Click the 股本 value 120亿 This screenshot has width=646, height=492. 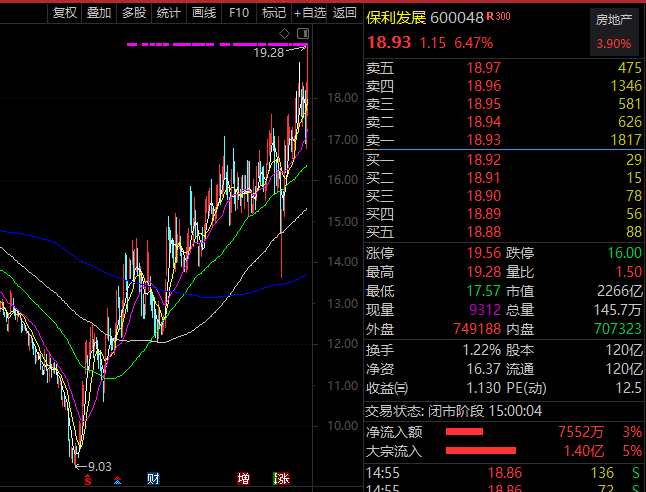tap(624, 350)
